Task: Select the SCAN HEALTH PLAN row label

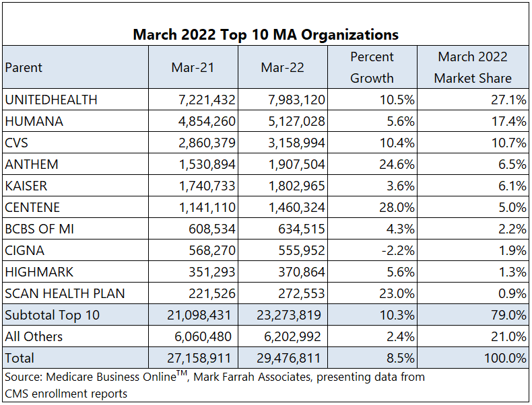Action: (65, 293)
